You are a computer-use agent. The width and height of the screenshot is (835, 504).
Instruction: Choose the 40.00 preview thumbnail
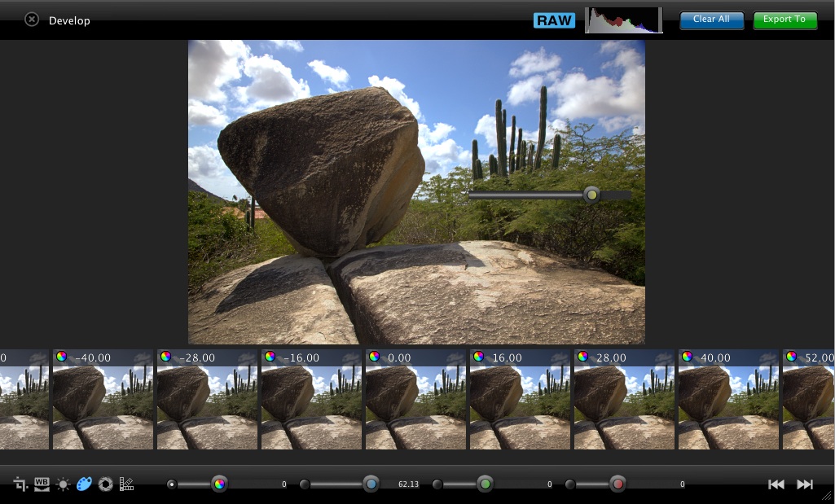729,399
